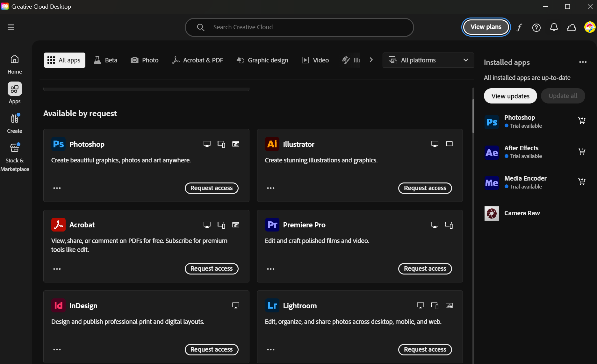
Task: Click the After Effects name in Installed apps
Action: (x=521, y=148)
